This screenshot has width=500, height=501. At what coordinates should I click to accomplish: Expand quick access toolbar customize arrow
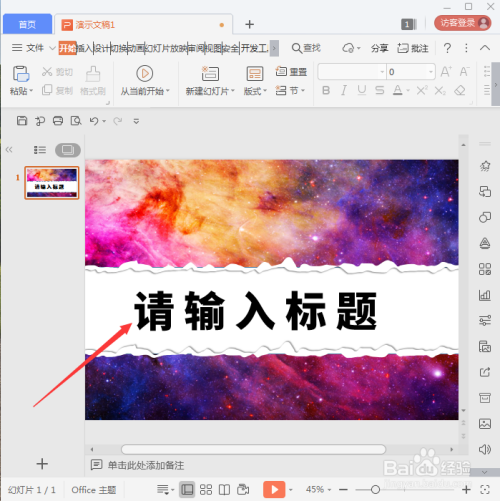point(136,121)
